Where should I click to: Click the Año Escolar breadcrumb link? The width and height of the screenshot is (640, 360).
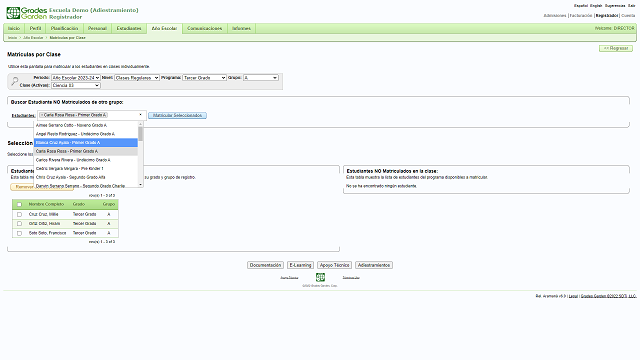point(33,38)
